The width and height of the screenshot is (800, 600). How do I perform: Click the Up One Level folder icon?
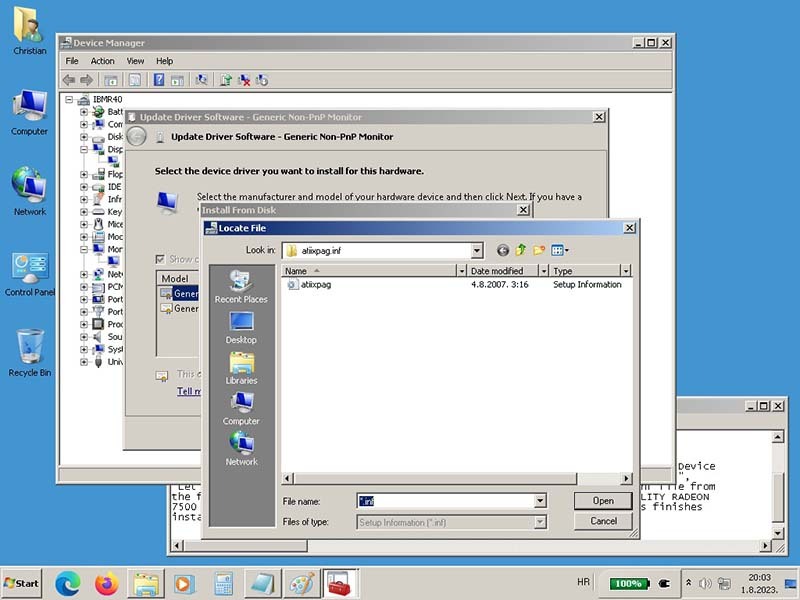point(521,250)
